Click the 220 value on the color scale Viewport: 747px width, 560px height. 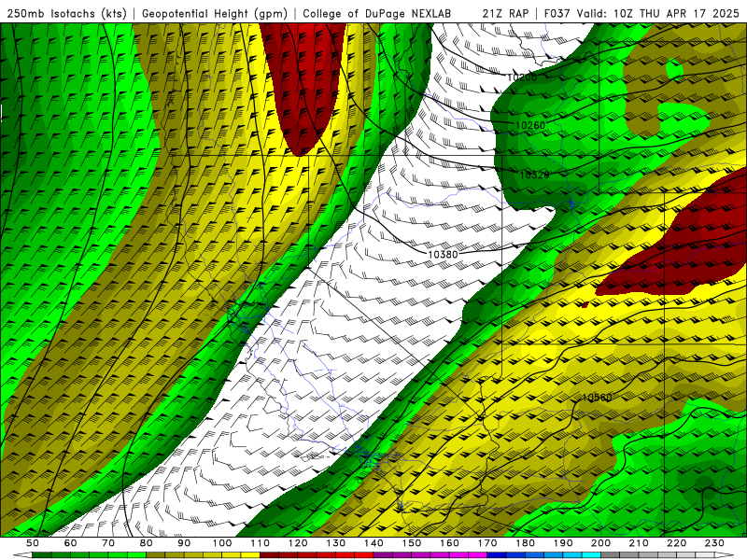[x=676, y=543]
